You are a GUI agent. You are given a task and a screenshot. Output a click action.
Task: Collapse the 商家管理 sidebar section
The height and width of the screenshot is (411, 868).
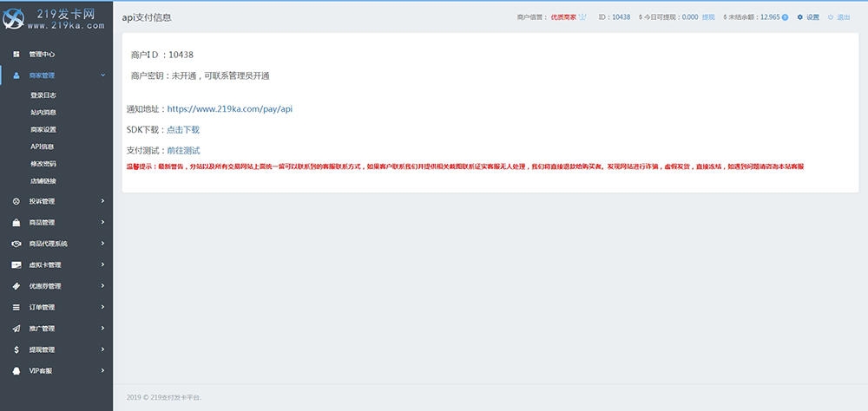(x=102, y=75)
